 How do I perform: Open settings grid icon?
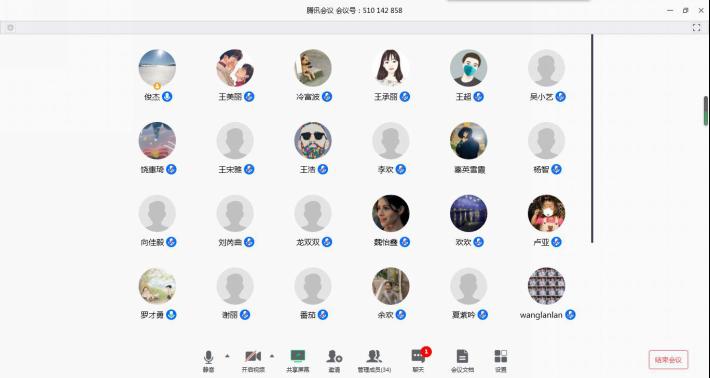501,361
